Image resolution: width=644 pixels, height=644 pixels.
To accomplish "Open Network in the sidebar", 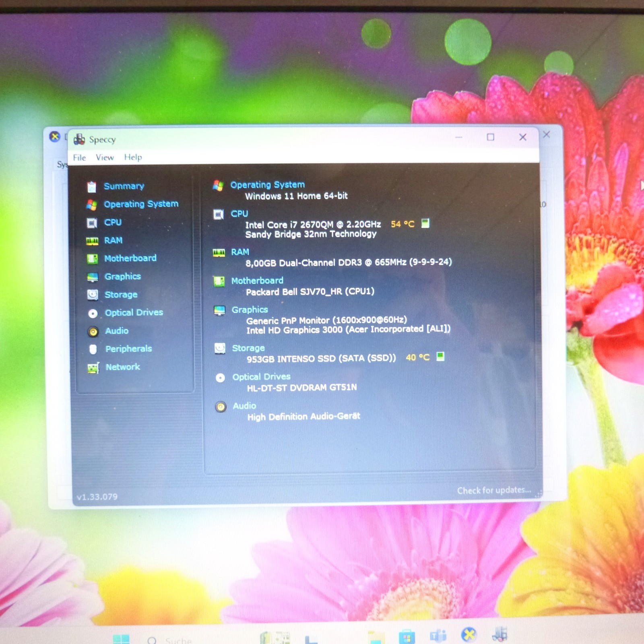I will (x=123, y=367).
